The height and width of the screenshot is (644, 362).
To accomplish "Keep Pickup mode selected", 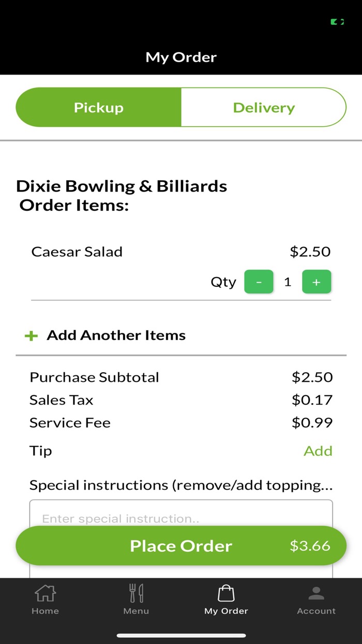I will click(x=98, y=107).
